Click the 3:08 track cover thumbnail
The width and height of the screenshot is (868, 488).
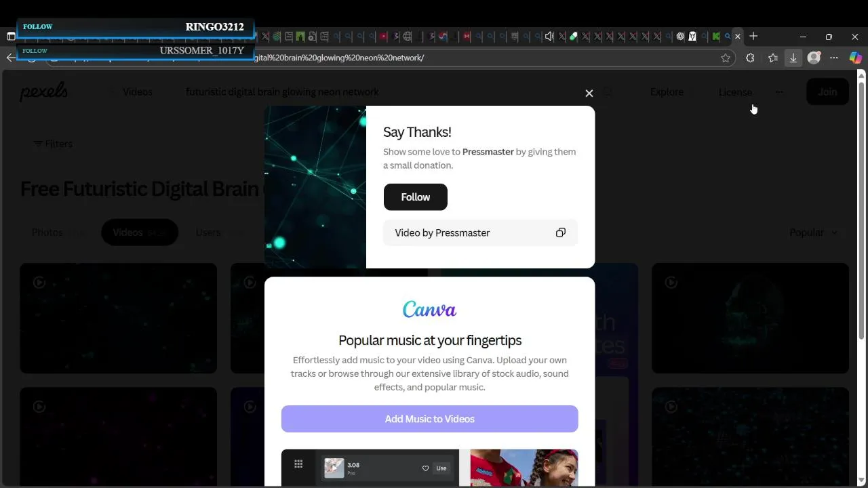coord(334,468)
